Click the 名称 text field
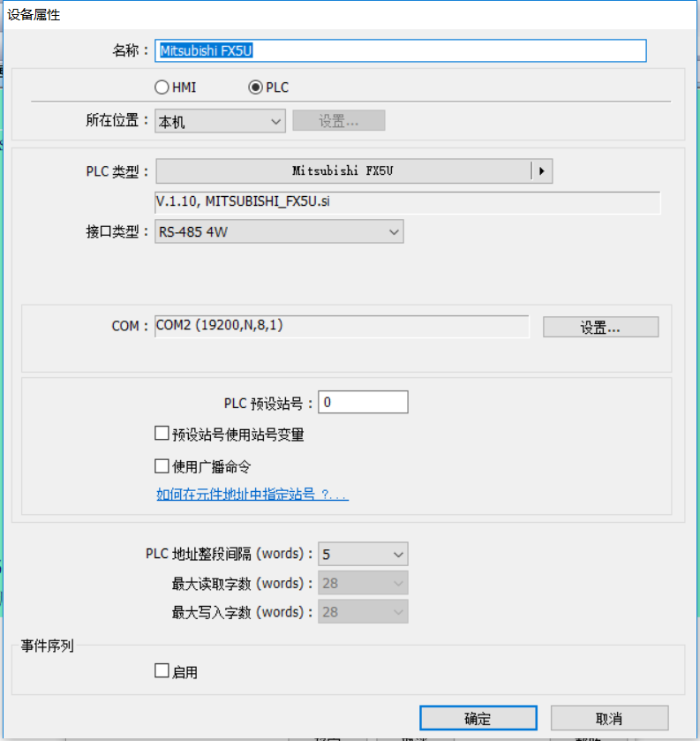This screenshot has width=700, height=741. [401, 50]
